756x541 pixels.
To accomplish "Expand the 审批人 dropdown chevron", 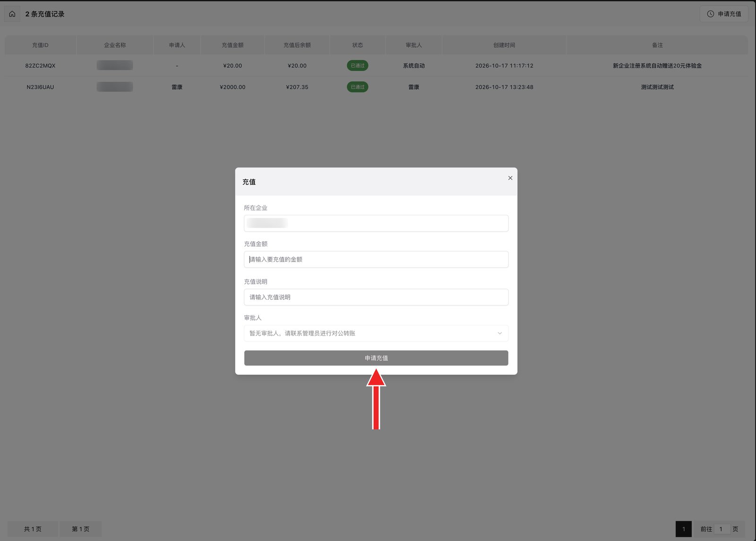I will (x=499, y=333).
